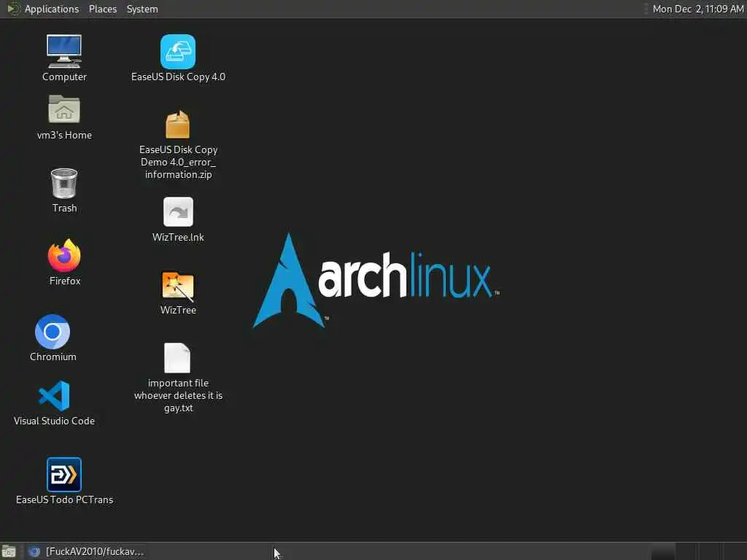
Task: Select the WizTree.lnk shortcut icon
Action: [x=178, y=212]
